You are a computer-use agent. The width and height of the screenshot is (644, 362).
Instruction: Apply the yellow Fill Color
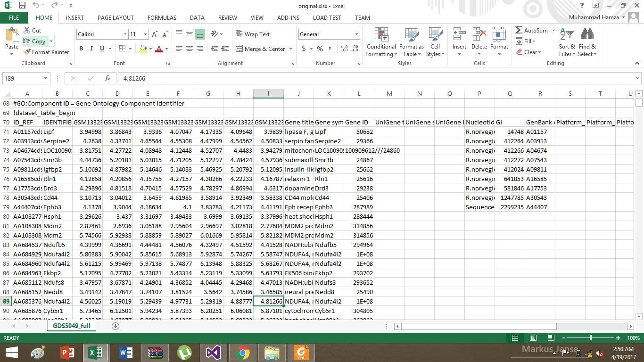pyautogui.click(x=143, y=49)
